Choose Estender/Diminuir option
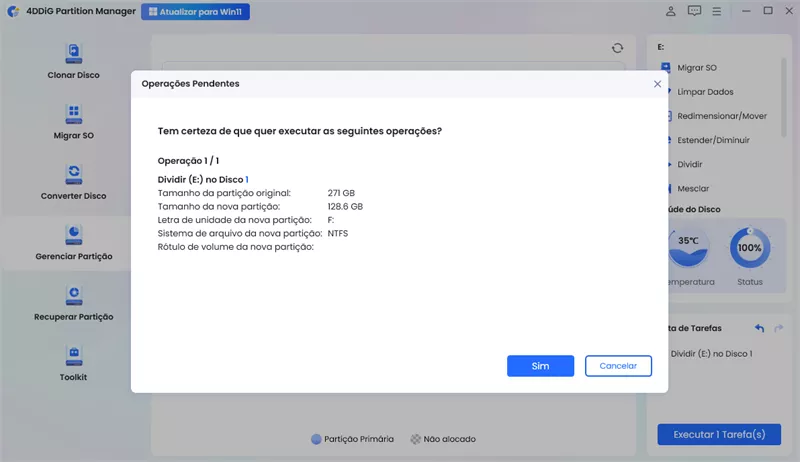The image size is (800, 462). point(713,140)
